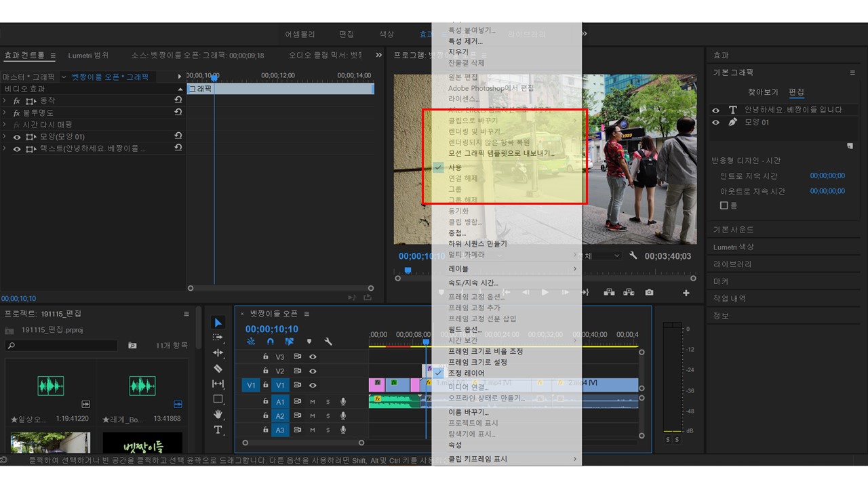This screenshot has width=868, height=488.
Task: Toggle linked selection icon in timeline
Action: point(290,342)
